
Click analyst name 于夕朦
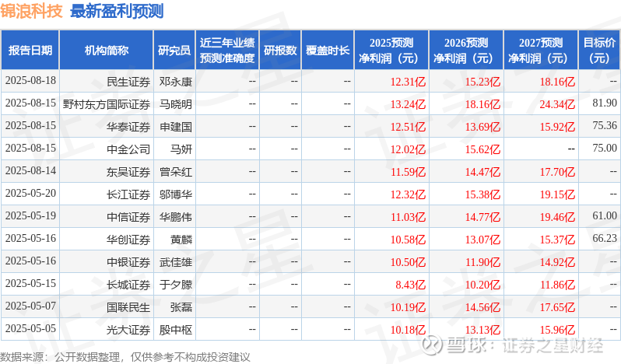pos(176,285)
